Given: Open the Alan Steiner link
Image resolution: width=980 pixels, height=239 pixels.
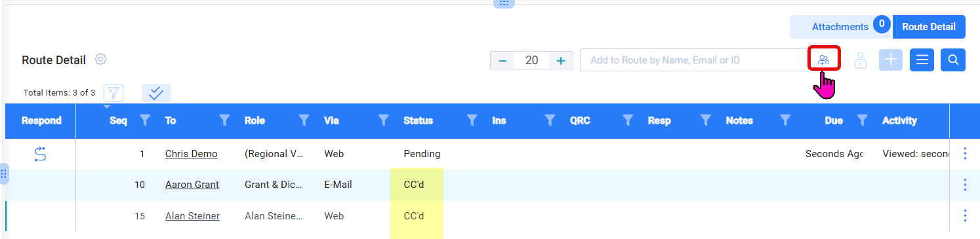Looking at the screenshot, I should coord(192,216).
